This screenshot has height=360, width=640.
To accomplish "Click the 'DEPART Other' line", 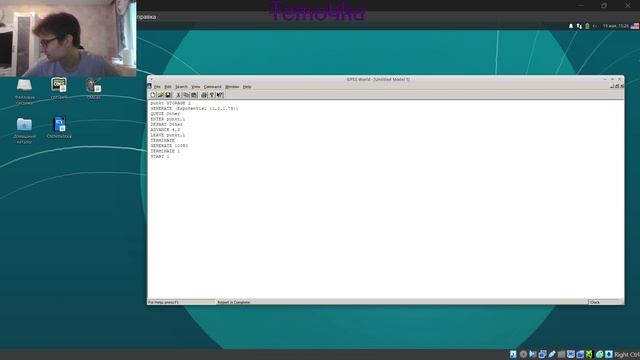I will point(167,124).
